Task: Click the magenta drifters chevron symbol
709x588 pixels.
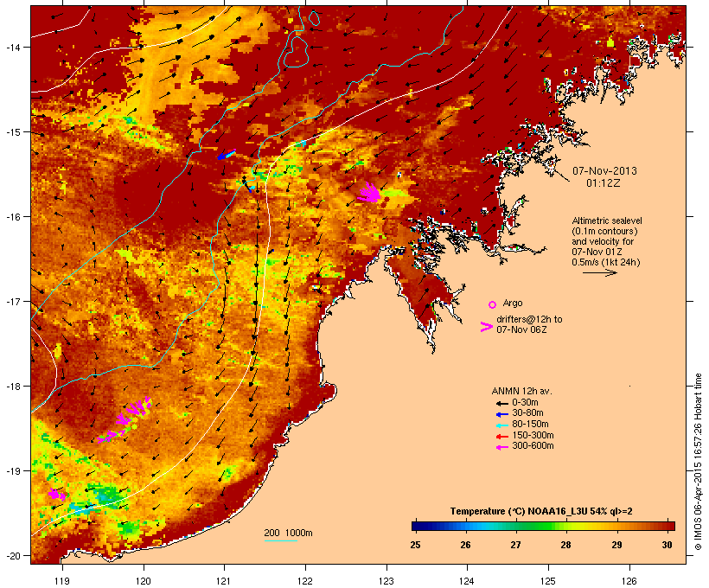Action: point(486,327)
